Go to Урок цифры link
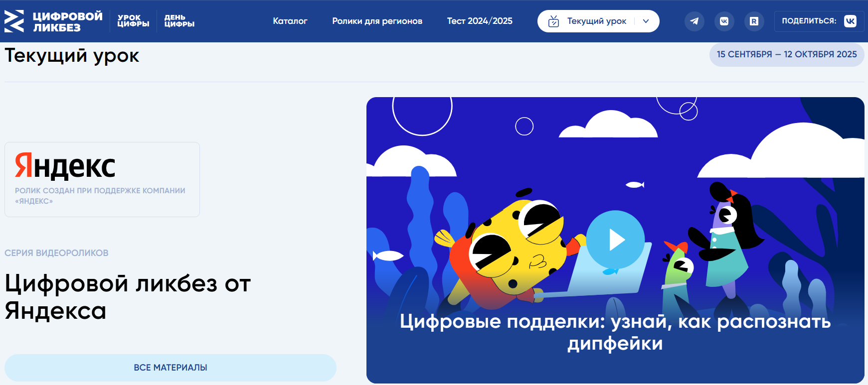Viewport: 868px width, 385px height. click(133, 21)
